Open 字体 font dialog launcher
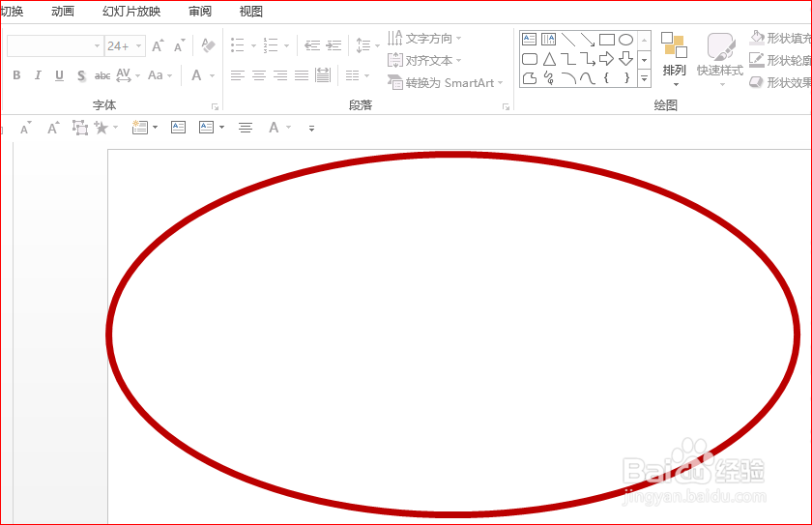The image size is (812, 525). coord(215,106)
